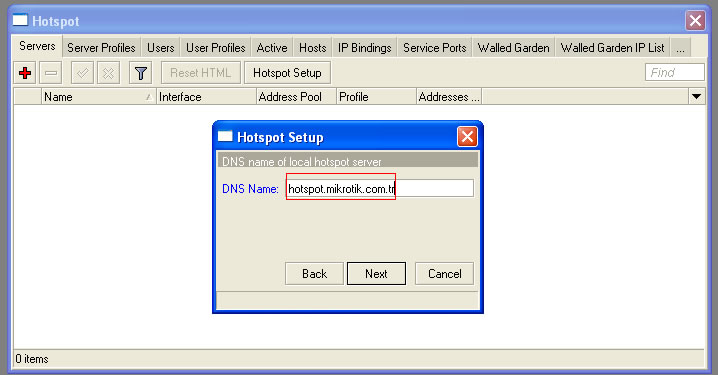Open the filter funnel icon
This screenshot has width=718, height=375.
(x=141, y=73)
